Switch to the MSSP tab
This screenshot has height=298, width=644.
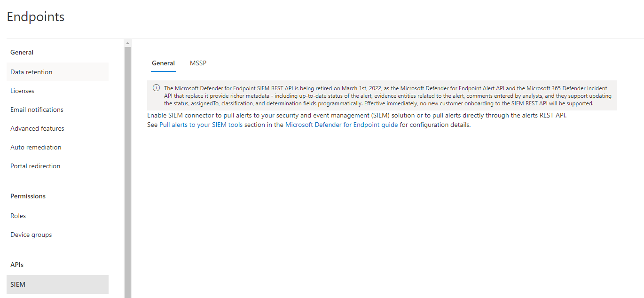[x=198, y=63]
